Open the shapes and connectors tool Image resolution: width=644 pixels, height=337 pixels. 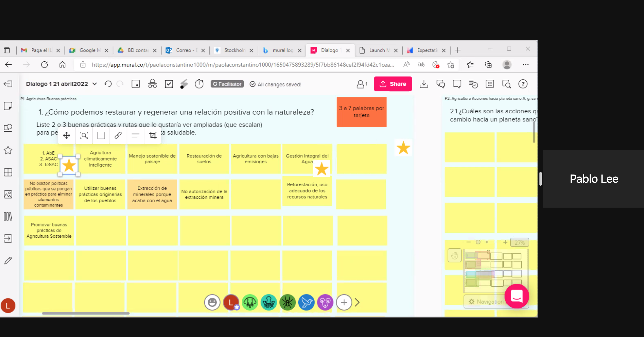[x=8, y=128]
